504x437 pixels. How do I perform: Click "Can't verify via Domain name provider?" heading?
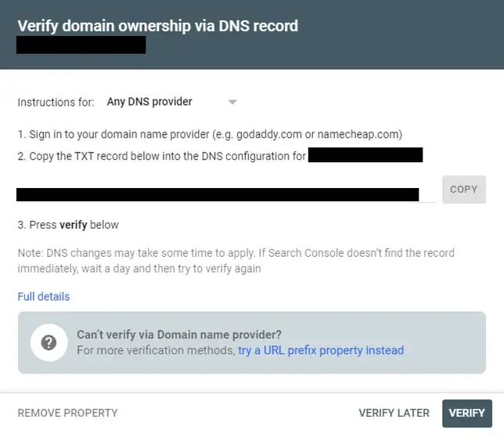(x=178, y=334)
